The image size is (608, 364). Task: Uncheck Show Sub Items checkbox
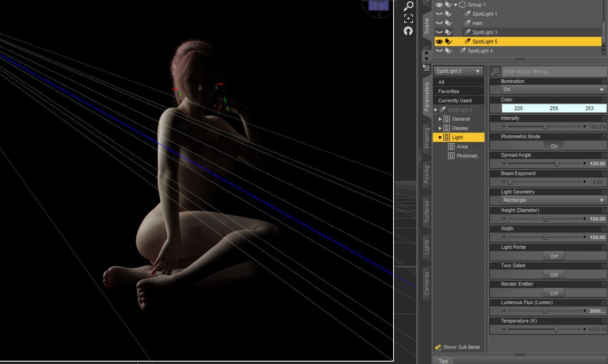[438, 347]
